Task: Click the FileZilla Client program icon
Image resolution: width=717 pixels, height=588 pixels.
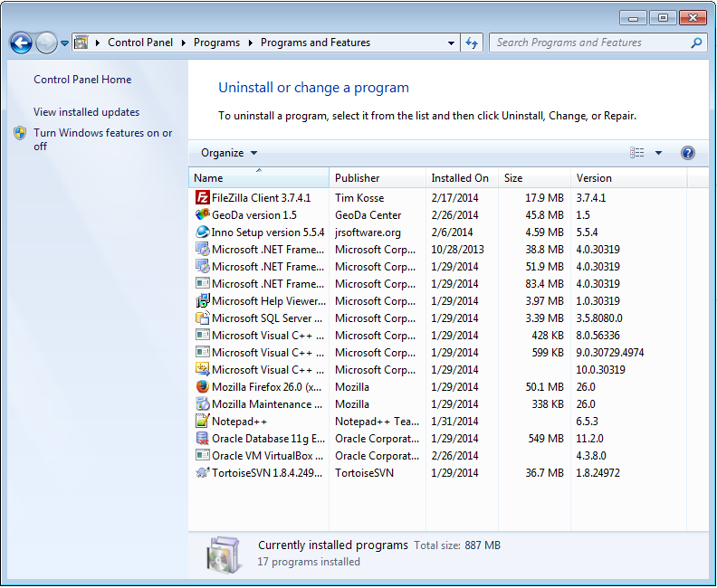Action: (202, 198)
